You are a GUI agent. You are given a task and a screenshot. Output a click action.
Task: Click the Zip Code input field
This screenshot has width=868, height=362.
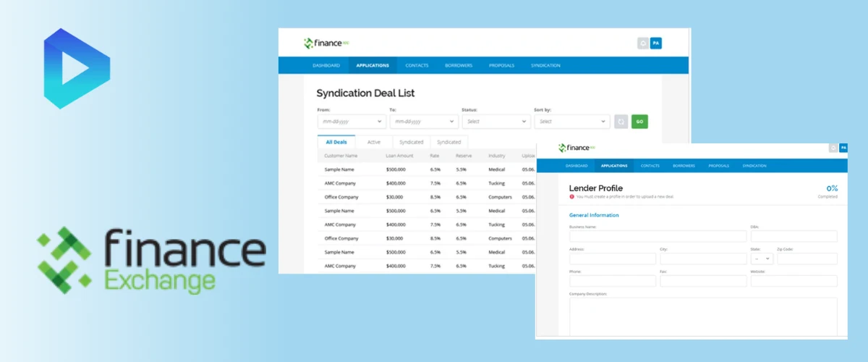tap(807, 258)
